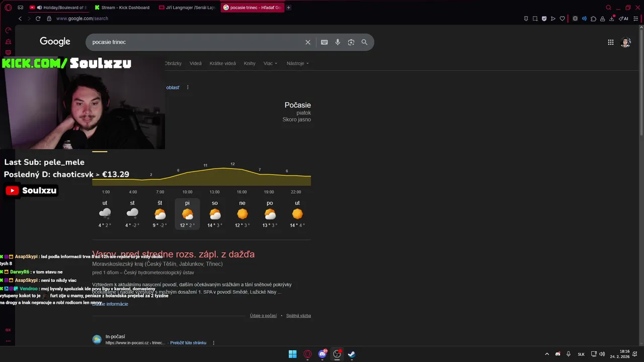644x362 pixels.
Task: Go back with the back arrow
Action: [x=20, y=19]
